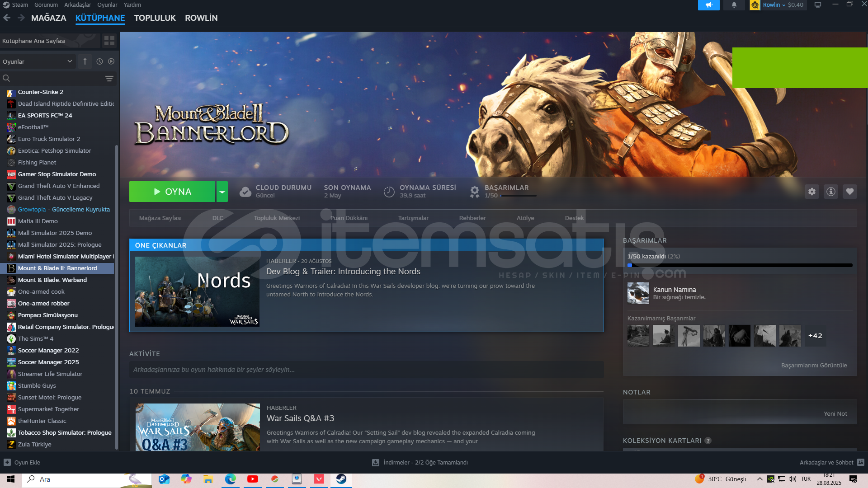Select Stumble Guys in library

pyautogui.click(x=37, y=385)
